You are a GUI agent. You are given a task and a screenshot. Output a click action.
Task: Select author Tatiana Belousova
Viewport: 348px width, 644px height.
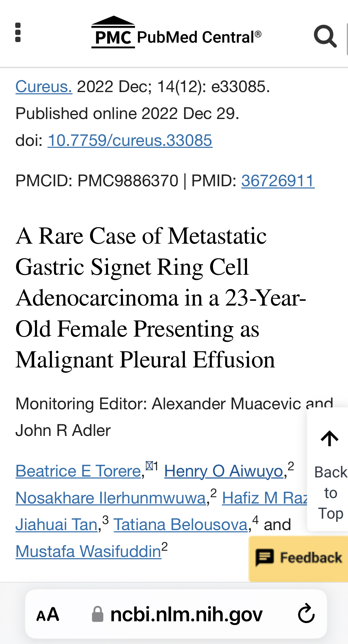click(x=181, y=525)
